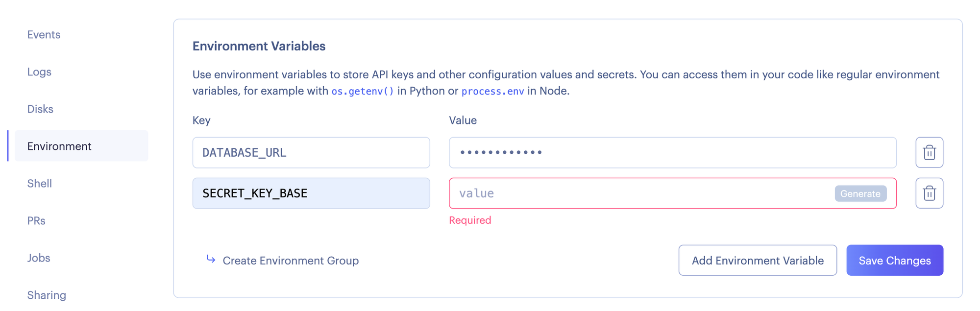Click the arrow icon beside Create Environment Group
This screenshot has width=980, height=311.
[x=211, y=259]
